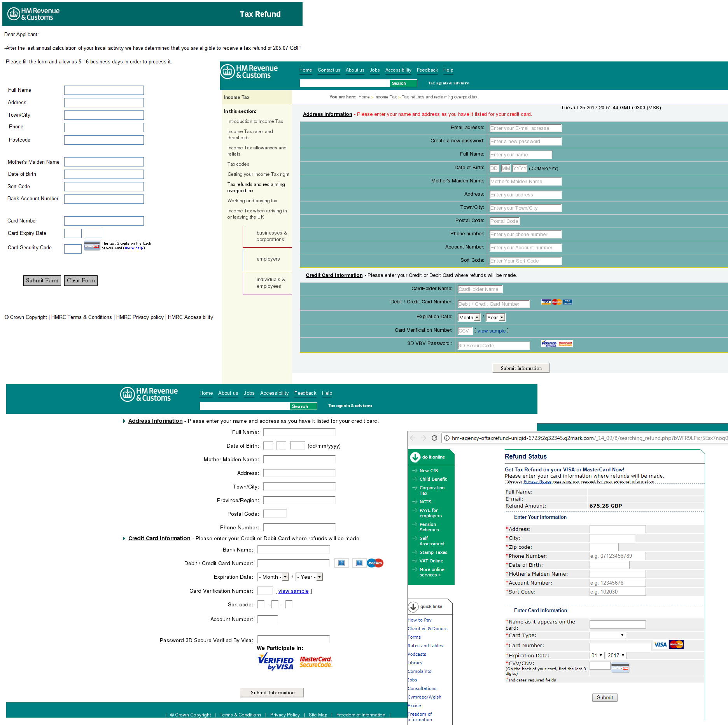
Task: Open Help in bottom page navigation
Action: tap(327, 393)
